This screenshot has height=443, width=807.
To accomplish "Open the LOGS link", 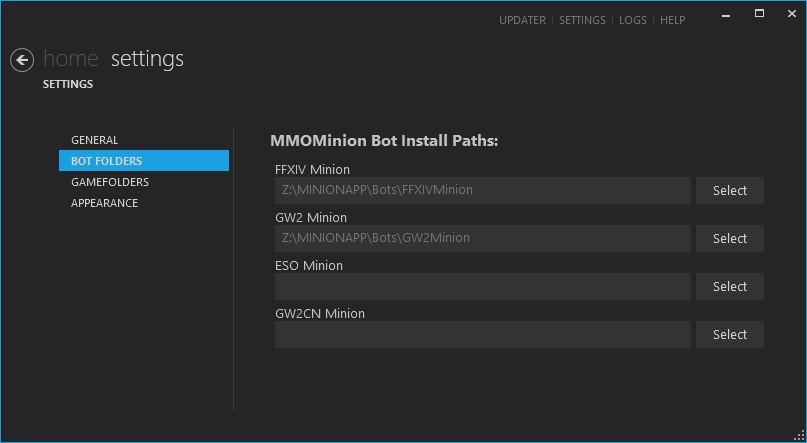I will point(633,20).
